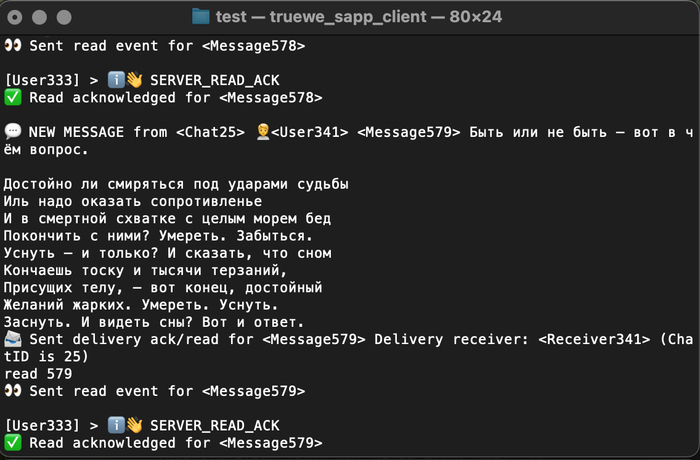Click the person emoji before User341

(263, 132)
